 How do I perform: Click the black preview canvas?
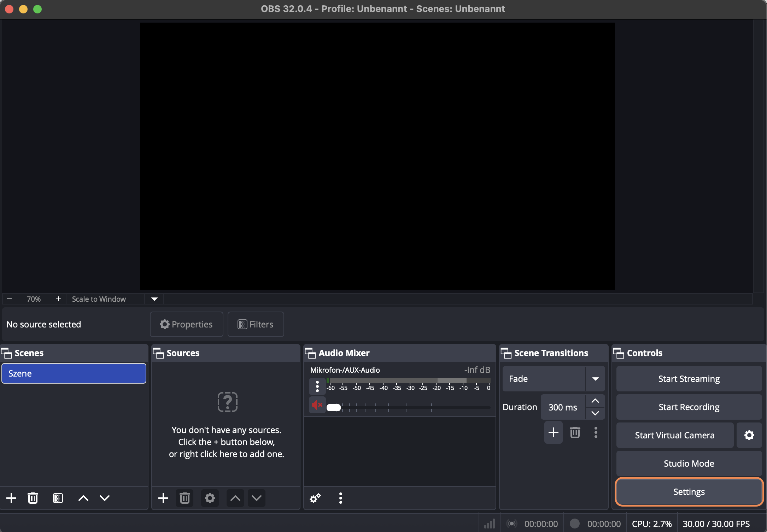click(377, 156)
